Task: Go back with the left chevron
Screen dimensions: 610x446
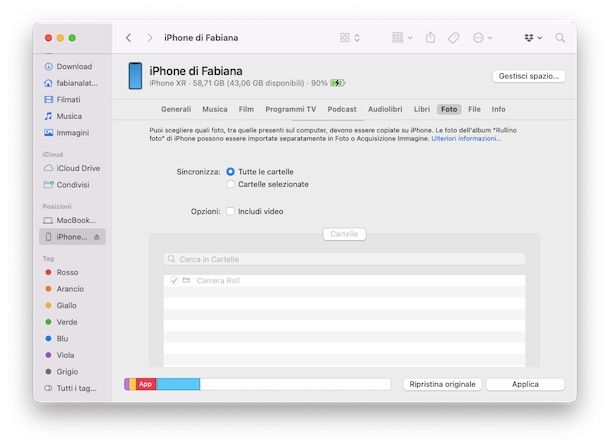Action: tap(128, 38)
